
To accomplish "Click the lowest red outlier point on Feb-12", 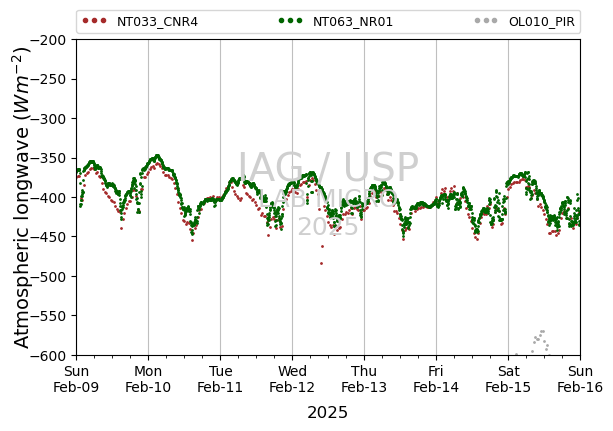I will pyautogui.click(x=321, y=264).
